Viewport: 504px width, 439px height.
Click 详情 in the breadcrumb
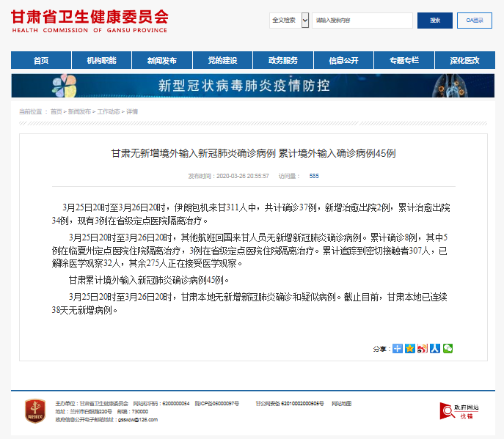[x=132, y=111]
